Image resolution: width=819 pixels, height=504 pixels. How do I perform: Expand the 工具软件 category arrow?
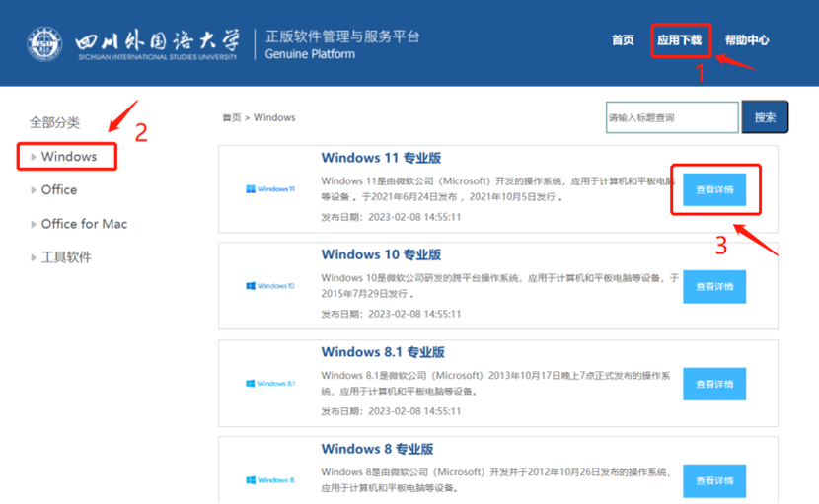pyautogui.click(x=34, y=257)
